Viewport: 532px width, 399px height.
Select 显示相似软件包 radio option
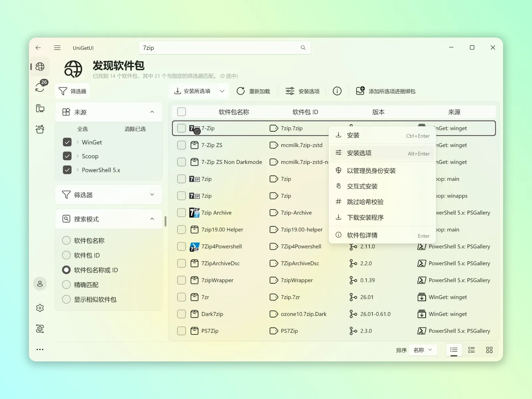point(66,299)
